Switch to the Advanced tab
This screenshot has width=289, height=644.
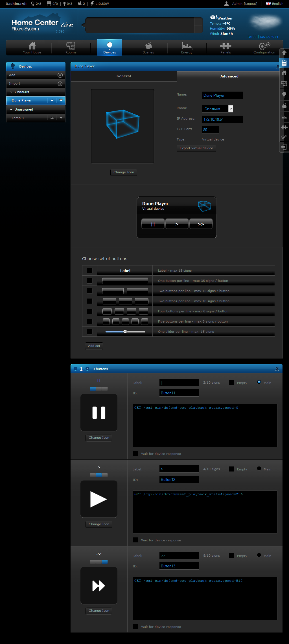coord(229,76)
